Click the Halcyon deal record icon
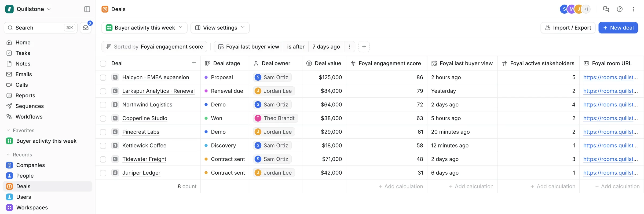Image resolution: width=644 pixels, height=214 pixels. (x=115, y=77)
